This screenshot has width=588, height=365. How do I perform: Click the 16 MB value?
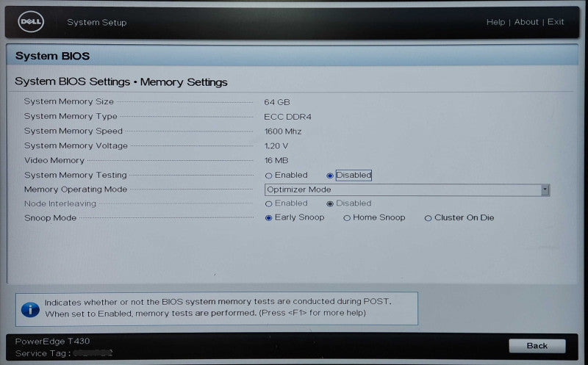point(276,160)
